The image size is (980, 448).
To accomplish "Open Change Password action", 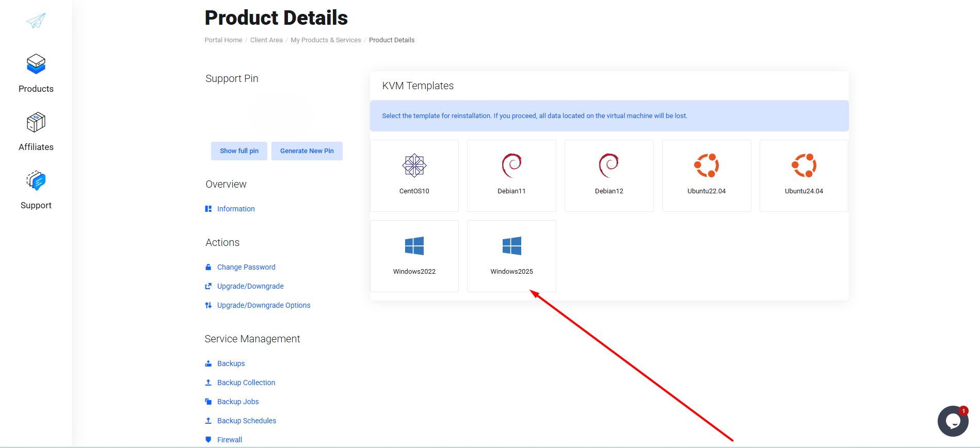I will (246, 267).
